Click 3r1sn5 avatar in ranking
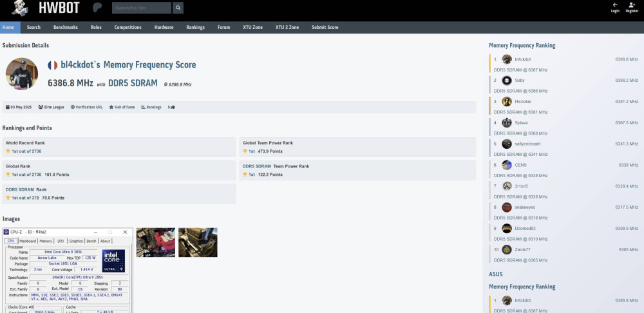The height and width of the screenshot is (313, 644). [506, 186]
